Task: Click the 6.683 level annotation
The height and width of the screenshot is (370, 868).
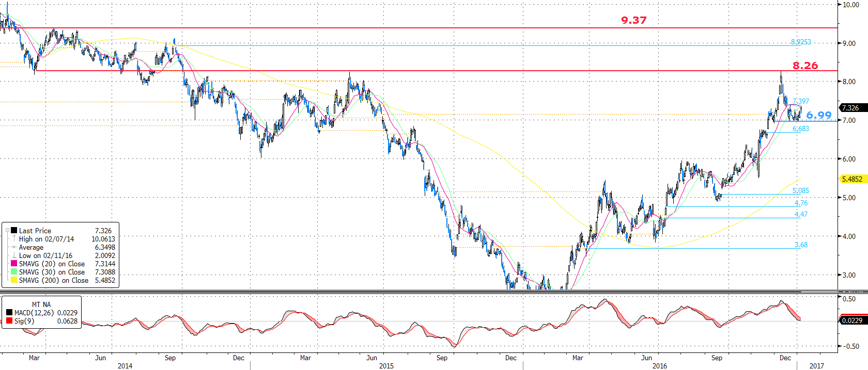Action: point(801,128)
